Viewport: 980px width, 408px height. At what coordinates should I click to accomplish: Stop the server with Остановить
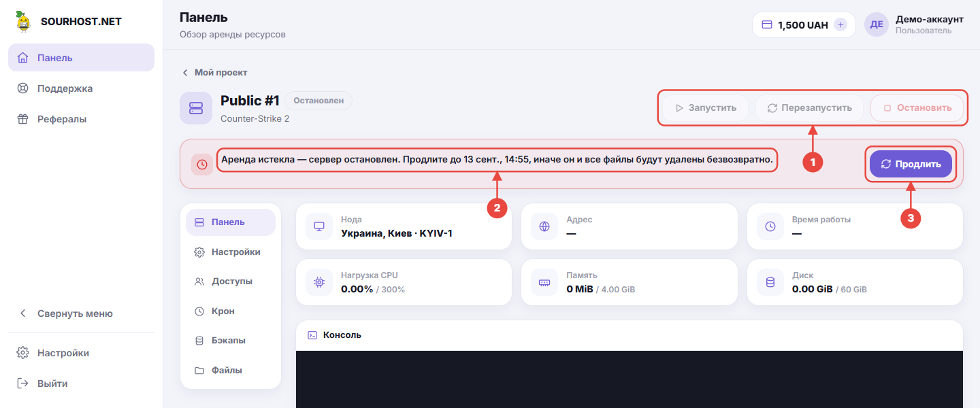tap(917, 108)
